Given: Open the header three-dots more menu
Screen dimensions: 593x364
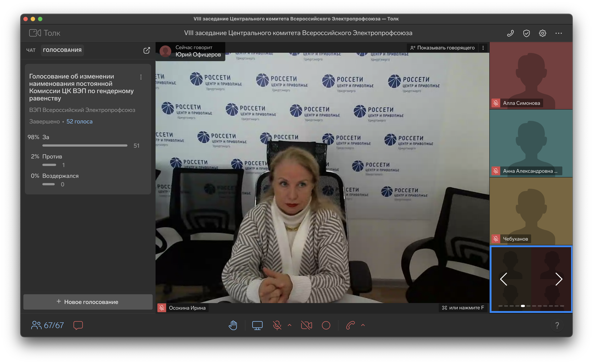Looking at the screenshot, I should pyautogui.click(x=558, y=33).
